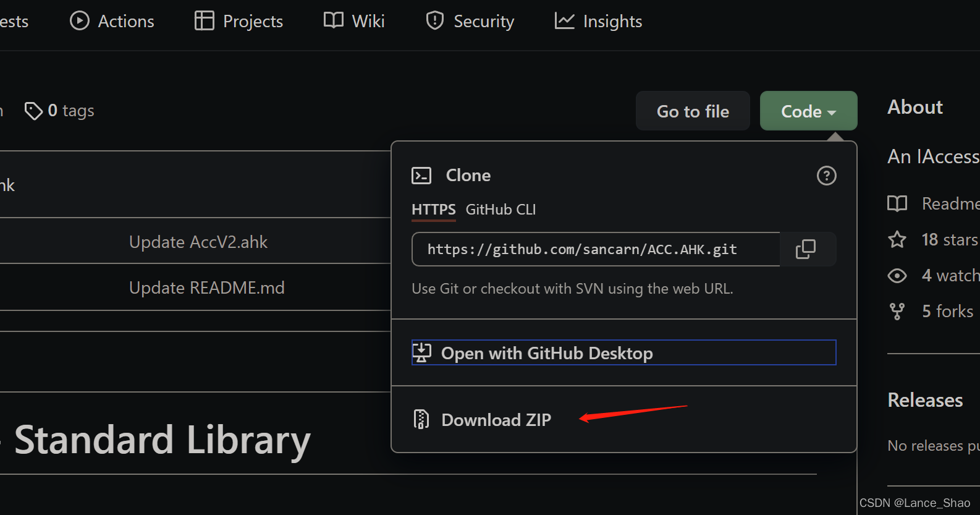This screenshot has width=980, height=515.
Task: Click the 'No releases' text
Action: pyautogui.click(x=934, y=446)
